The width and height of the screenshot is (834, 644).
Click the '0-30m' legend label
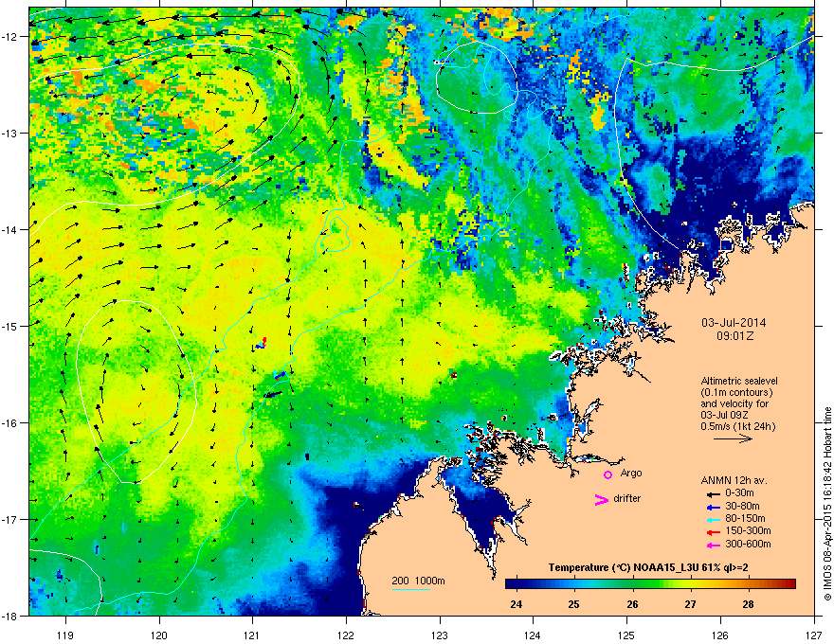click(x=739, y=493)
